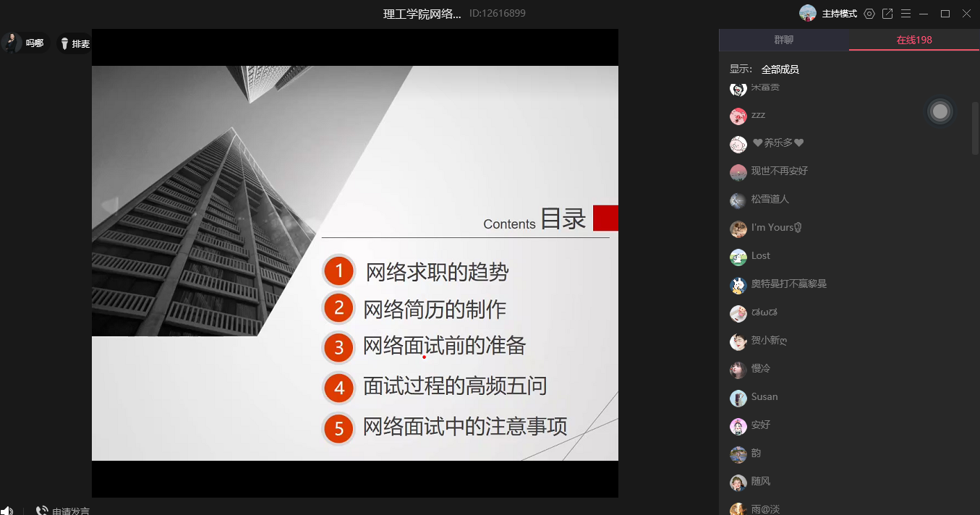The height and width of the screenshot is (515, 980).
Task: Click the floating round record button
Action: click(939, 111)
